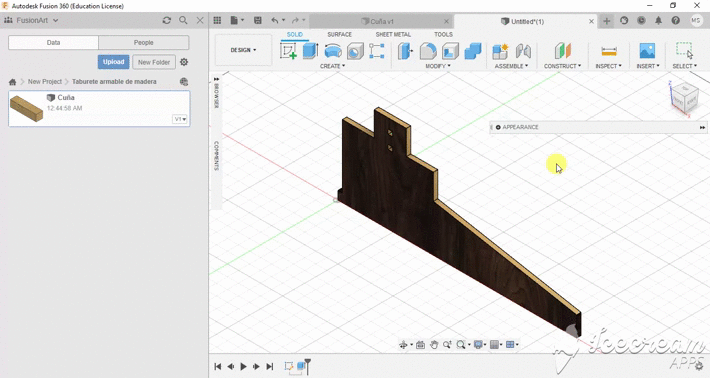This screenshot has width=710, height=378.
Task: Expand the MODIFY menu
Action: click(438, 66)
